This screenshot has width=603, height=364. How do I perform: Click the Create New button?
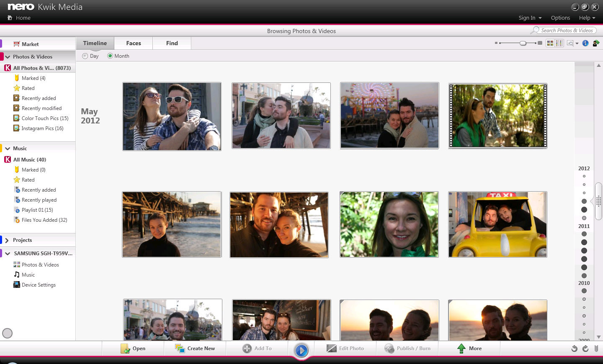[x=195, y=349]
